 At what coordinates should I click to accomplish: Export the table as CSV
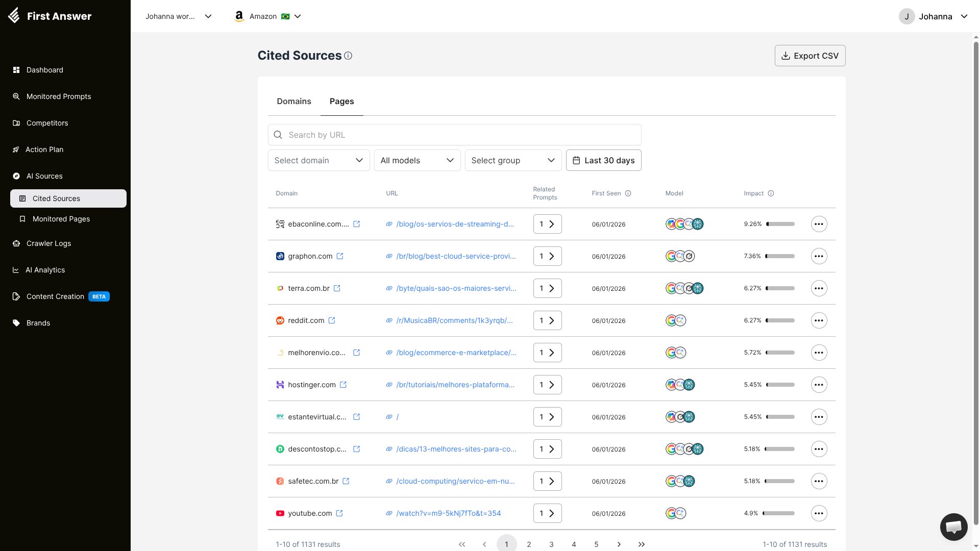(x=810, y=56)
